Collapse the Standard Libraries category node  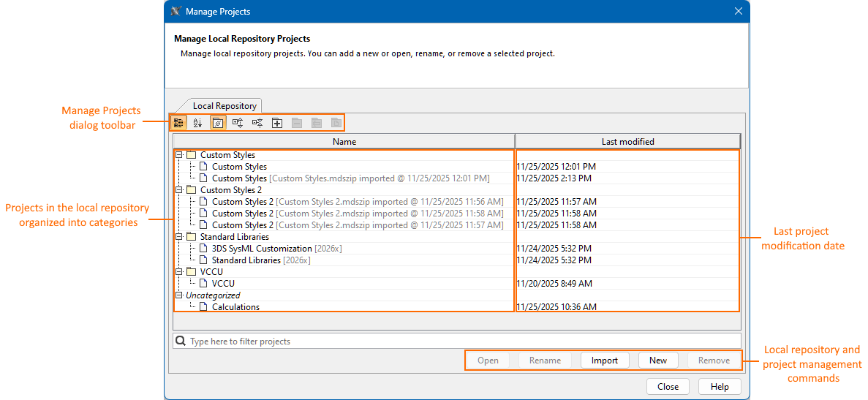click(178, 237)
